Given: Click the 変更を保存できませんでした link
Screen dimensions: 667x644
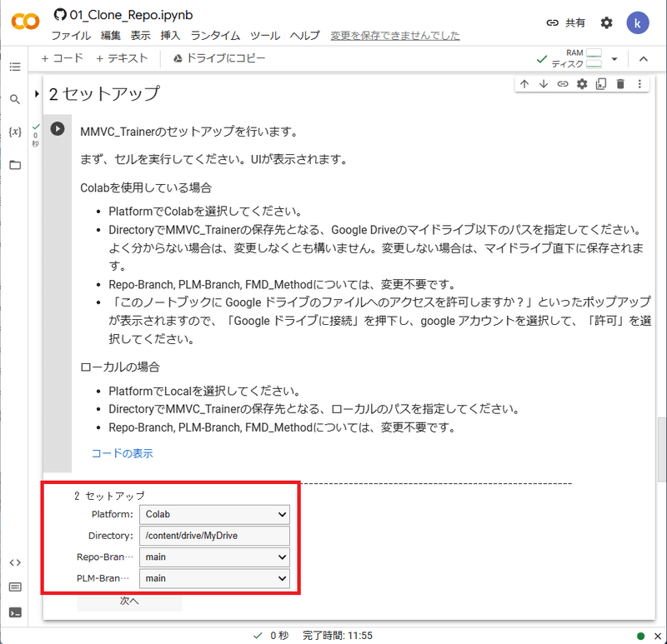Looking at the screenshot, I should point(395,36).
